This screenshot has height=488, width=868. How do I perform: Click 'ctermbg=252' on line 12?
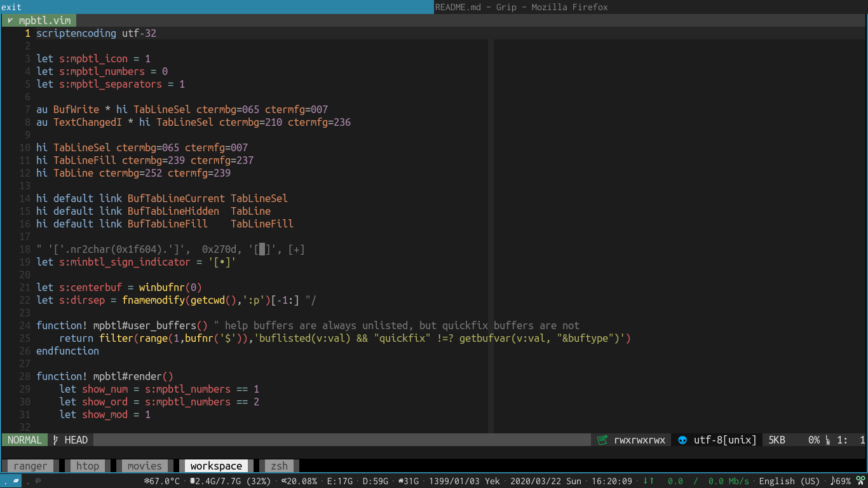130,173
